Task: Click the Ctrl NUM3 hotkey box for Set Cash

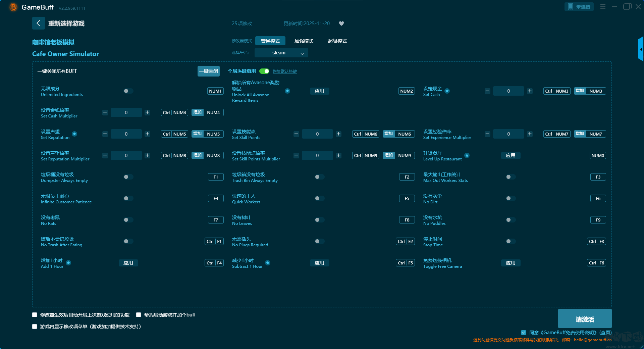Action: coord(556,91)
